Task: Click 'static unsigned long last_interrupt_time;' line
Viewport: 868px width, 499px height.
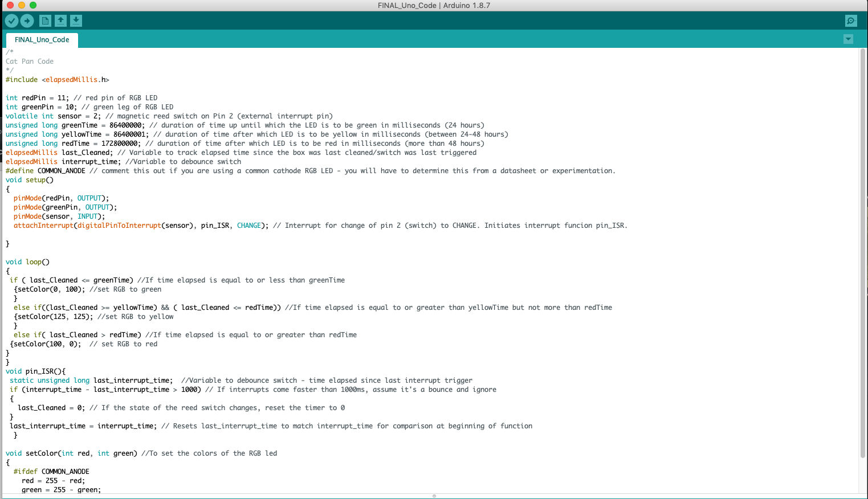Action: pos(91,381)
